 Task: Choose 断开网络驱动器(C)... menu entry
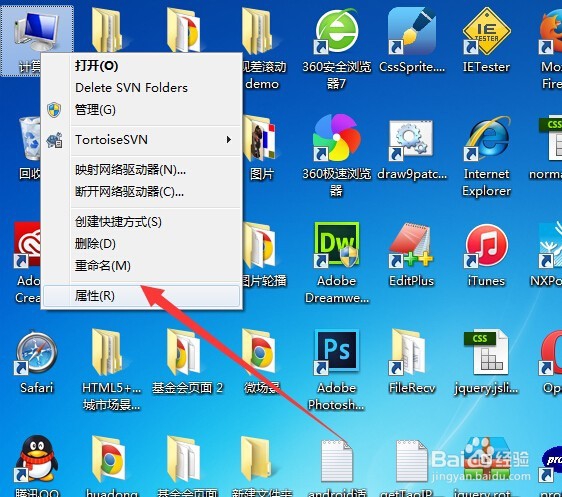click(x=141, y=192)
